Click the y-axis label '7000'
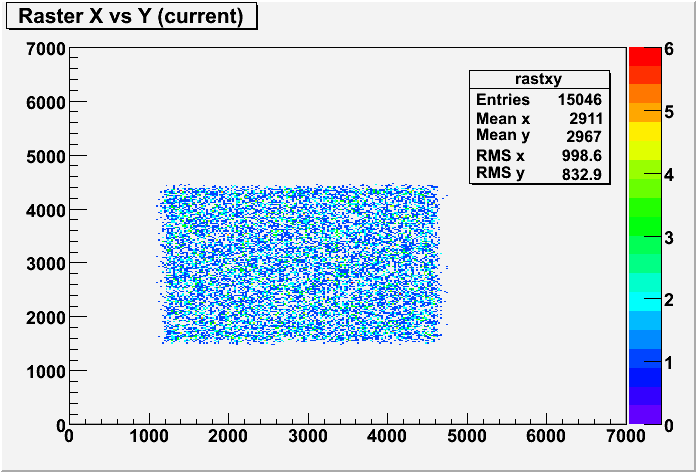This screenshot has height=472, width=696. point(46,49)
